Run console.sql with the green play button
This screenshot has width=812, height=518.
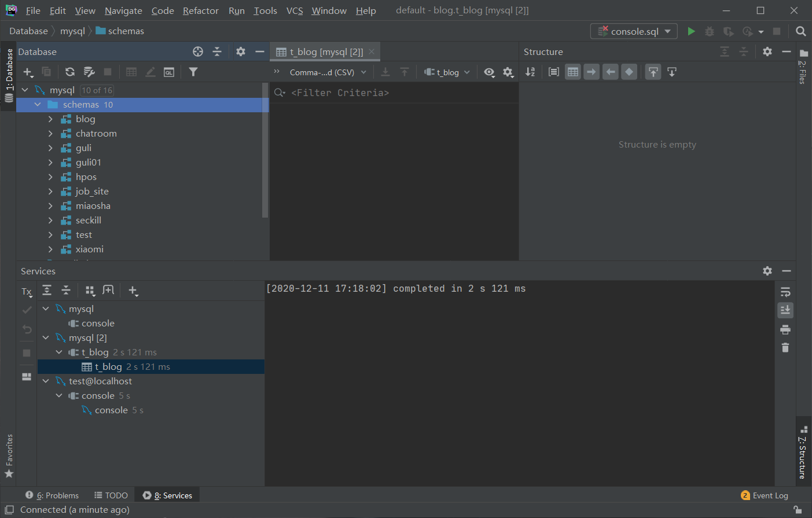(691, 31)
